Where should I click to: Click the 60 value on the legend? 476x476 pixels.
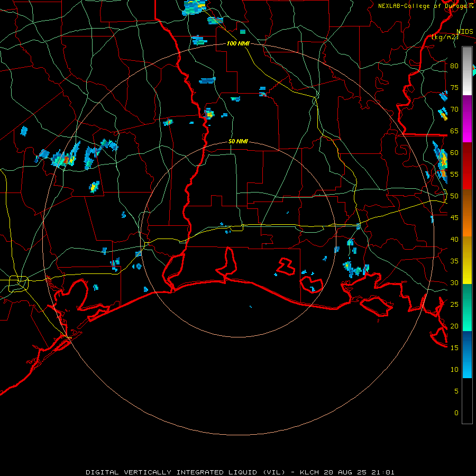tap(454, 153)
